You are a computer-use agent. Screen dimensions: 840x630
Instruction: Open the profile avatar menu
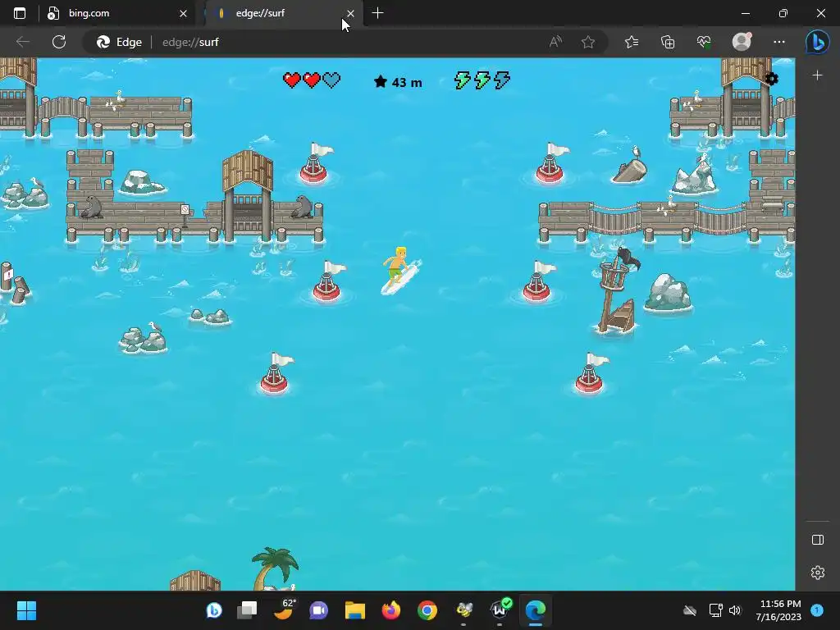[742, 42]
